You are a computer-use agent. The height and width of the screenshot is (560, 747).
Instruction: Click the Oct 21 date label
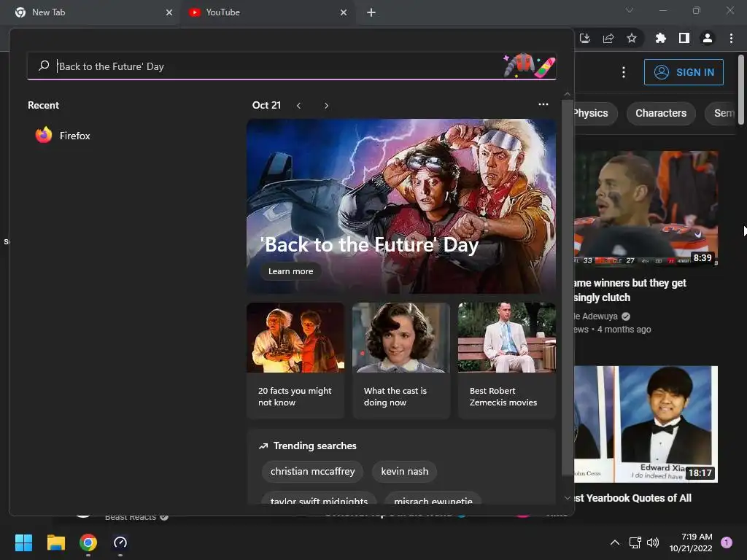pyautogui.click(x=266, y=105)
